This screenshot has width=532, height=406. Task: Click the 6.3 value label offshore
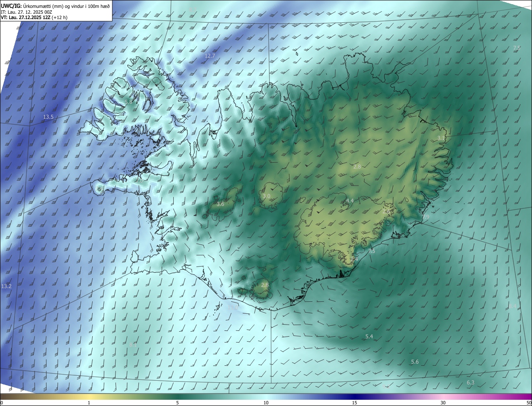click(x=470, y=382)
